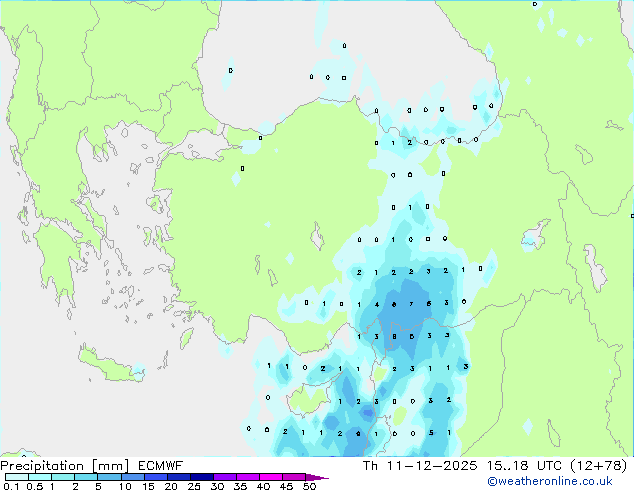634x490 pixels.
Task: Click the legend scale label '30'
Action: pos(217,486)
